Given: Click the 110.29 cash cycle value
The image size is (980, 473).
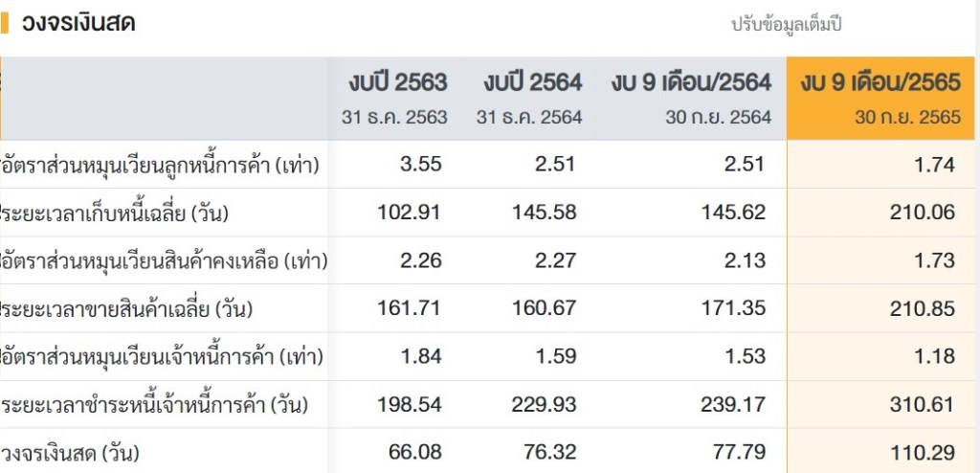Looking at the screenshot, I should click(x=923, y=452).
